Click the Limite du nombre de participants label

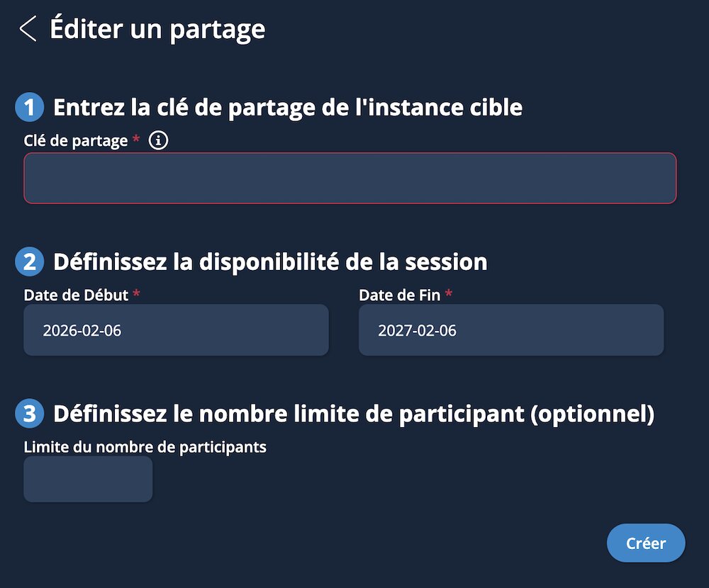[x=145, y=447]
